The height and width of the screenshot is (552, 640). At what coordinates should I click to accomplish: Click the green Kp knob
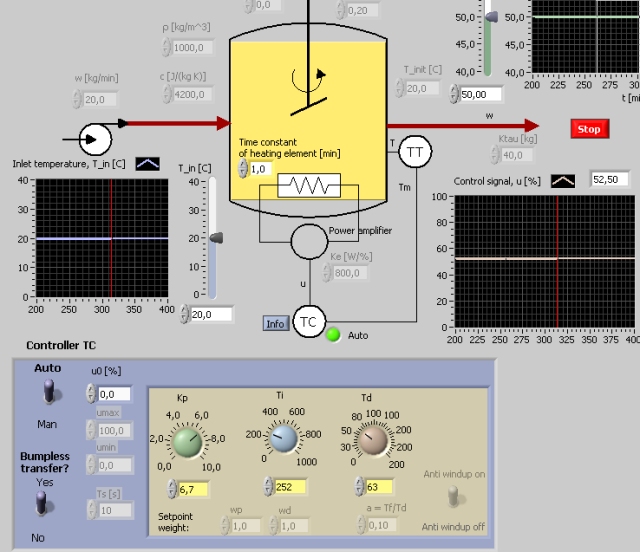(188, 442)
